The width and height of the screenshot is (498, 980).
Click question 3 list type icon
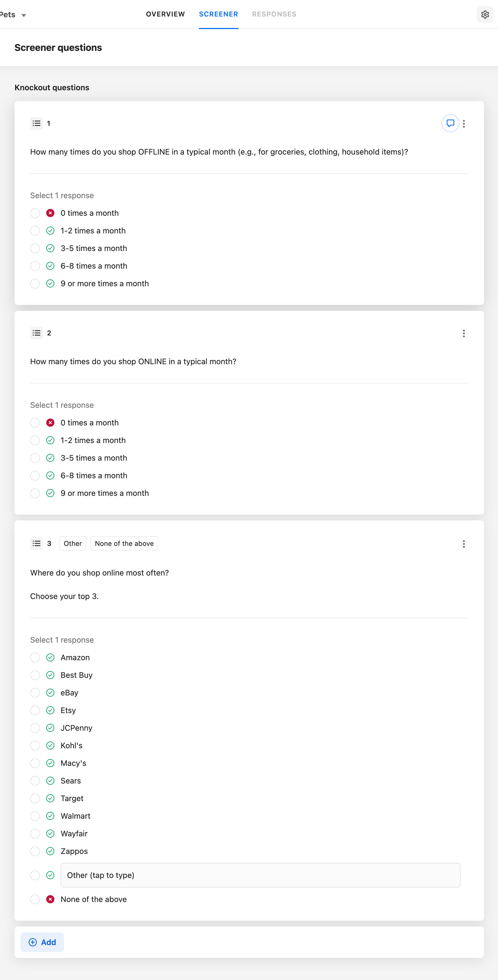coord(37,543)
